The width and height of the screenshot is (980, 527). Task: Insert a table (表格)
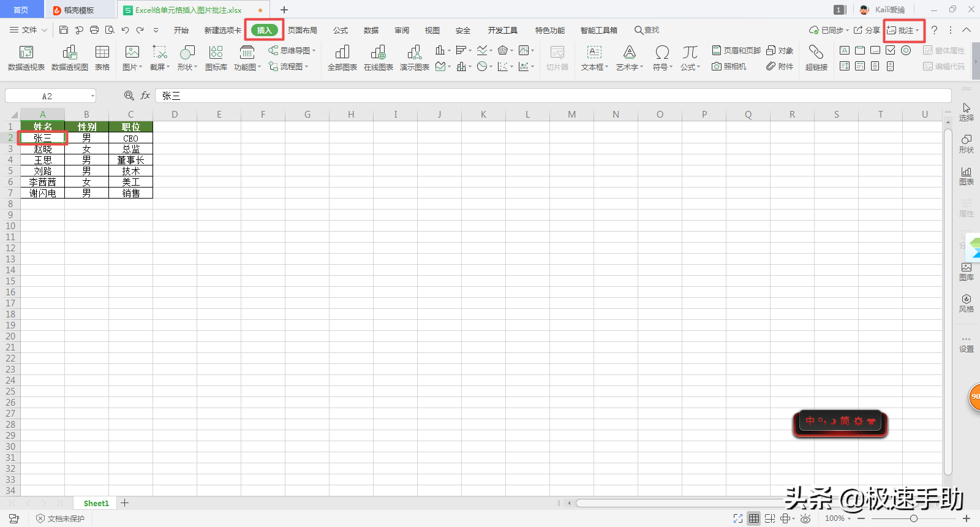tap(102, 58)
